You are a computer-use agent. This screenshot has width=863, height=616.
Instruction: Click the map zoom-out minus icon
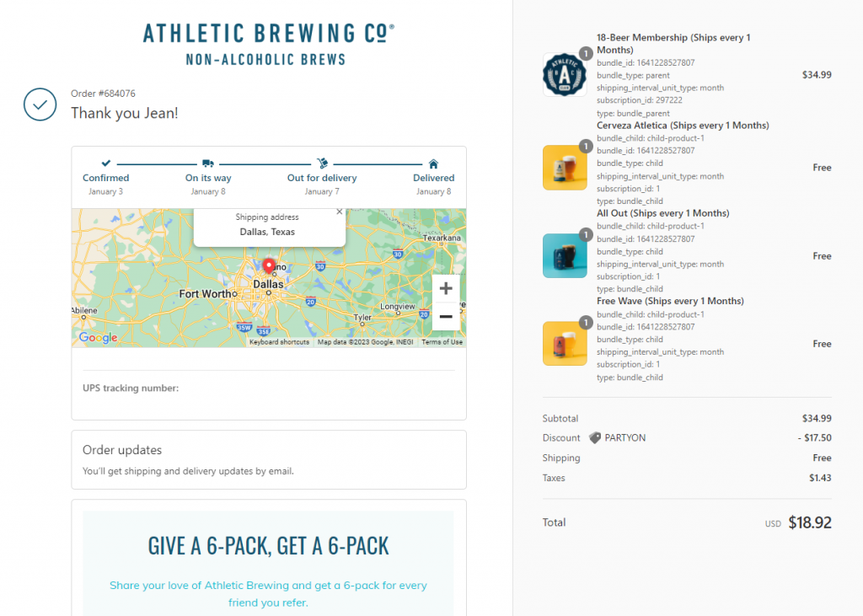click(445, 317)
